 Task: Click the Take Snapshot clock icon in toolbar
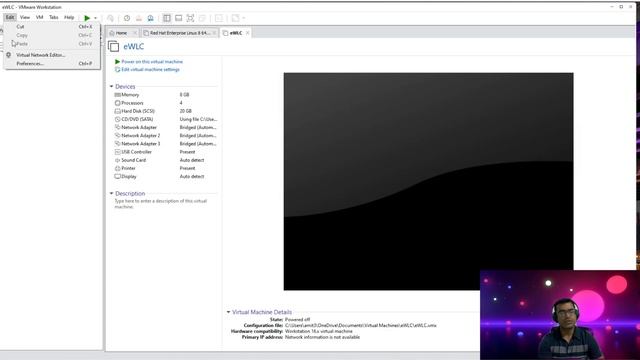click(x=127, y=18)
